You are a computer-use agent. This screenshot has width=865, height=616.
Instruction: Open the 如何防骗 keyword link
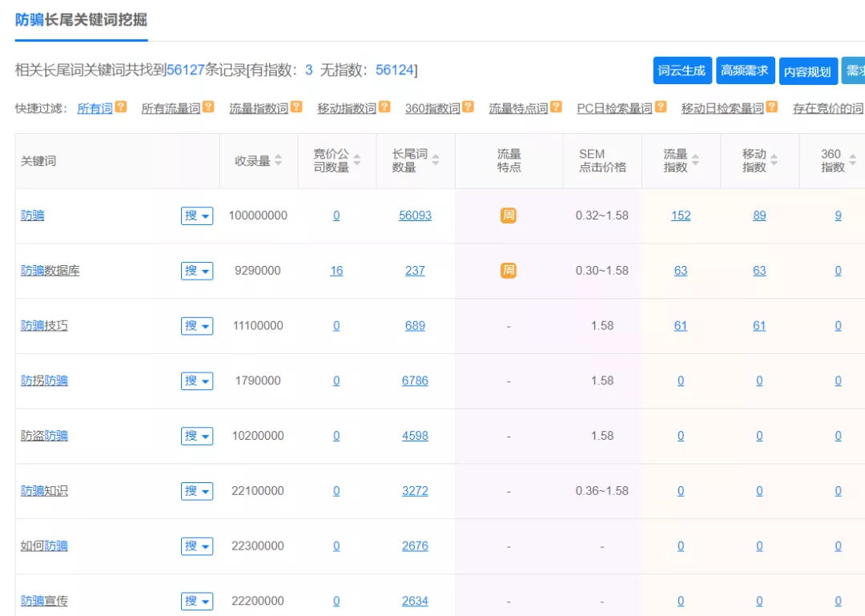click(x=44, y=546)
